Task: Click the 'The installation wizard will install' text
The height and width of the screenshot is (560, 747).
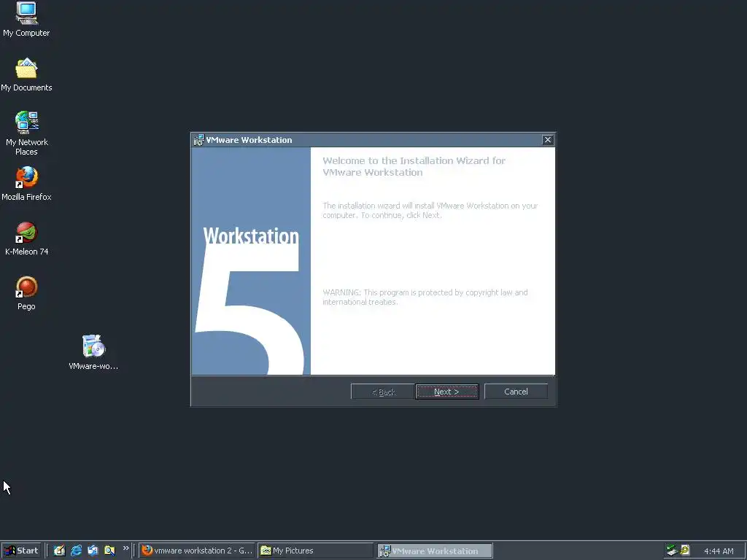Action: coord(430,211)
